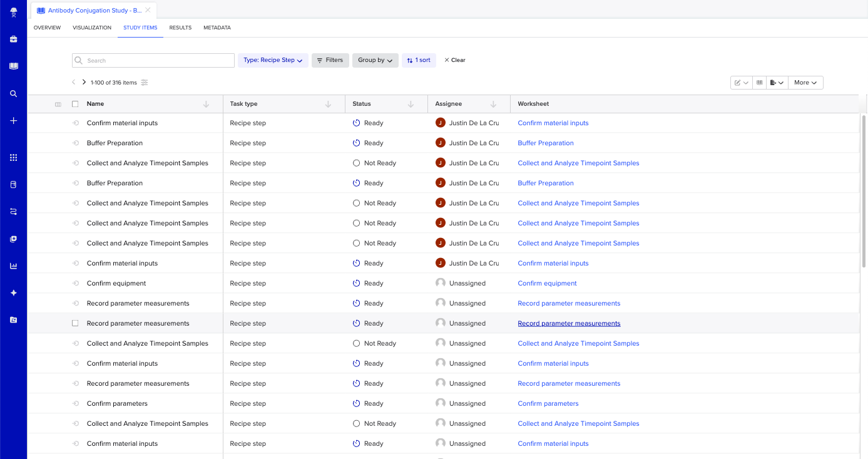Open search via sidebar magnifier icon
The image size is (868, 459).
(x=13, y=94)
